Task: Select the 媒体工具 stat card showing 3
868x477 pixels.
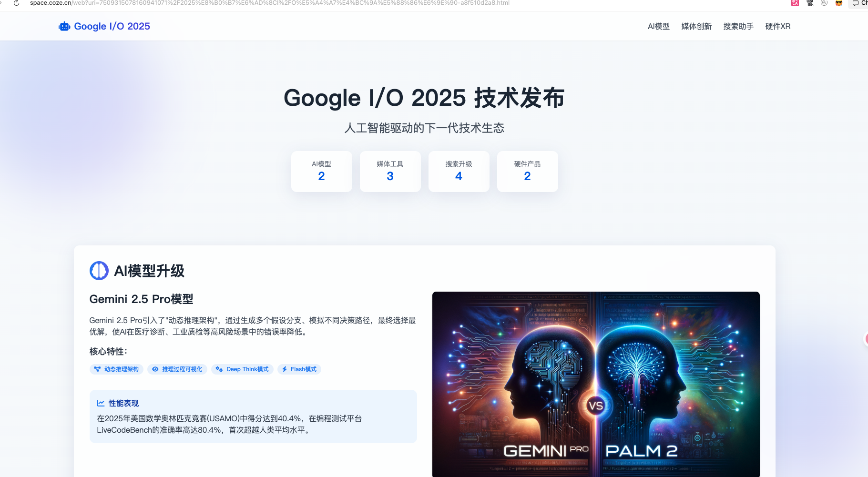Action: point(390,172)
